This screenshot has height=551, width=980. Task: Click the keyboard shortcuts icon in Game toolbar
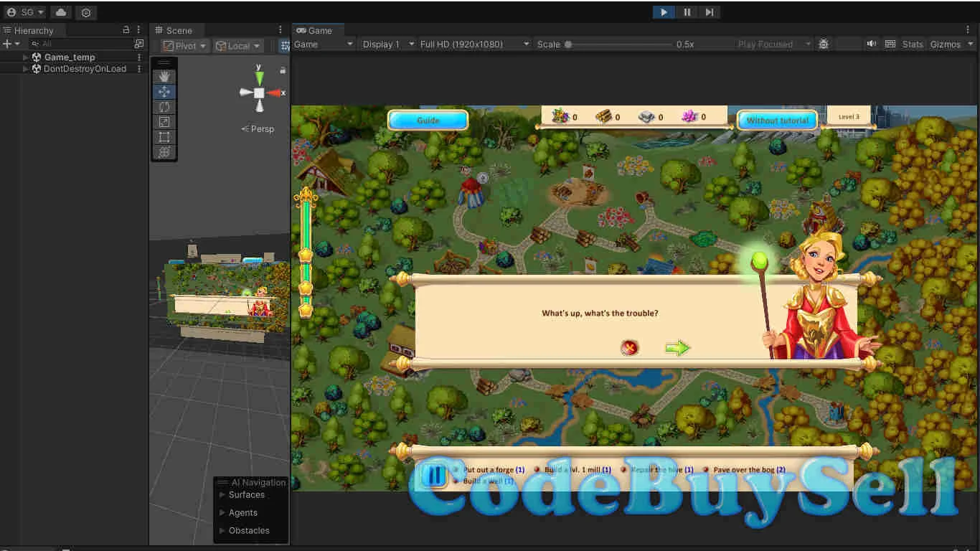pos(890,44)
